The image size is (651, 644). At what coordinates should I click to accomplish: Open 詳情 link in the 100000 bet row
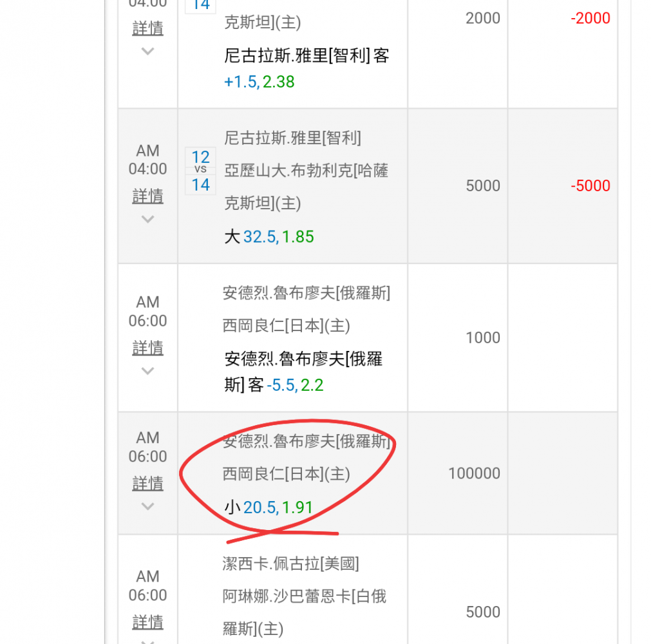[x=147, y=483]
